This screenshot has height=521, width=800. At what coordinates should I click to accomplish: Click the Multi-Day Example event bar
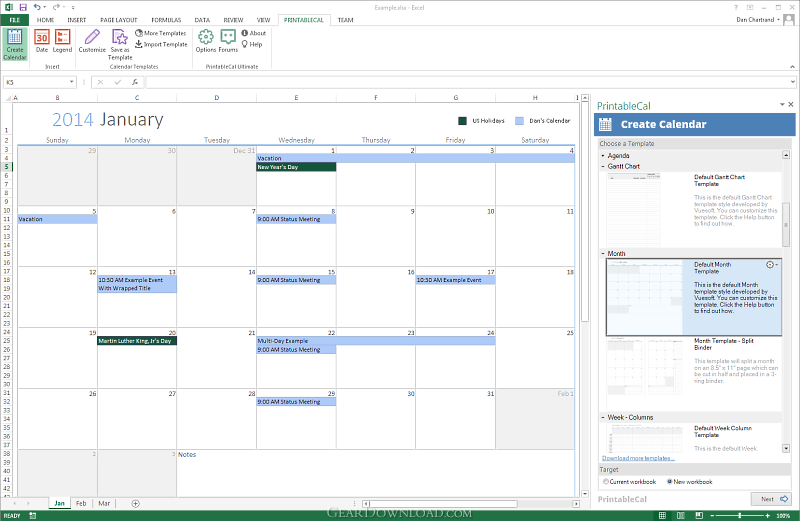[376, 341]
